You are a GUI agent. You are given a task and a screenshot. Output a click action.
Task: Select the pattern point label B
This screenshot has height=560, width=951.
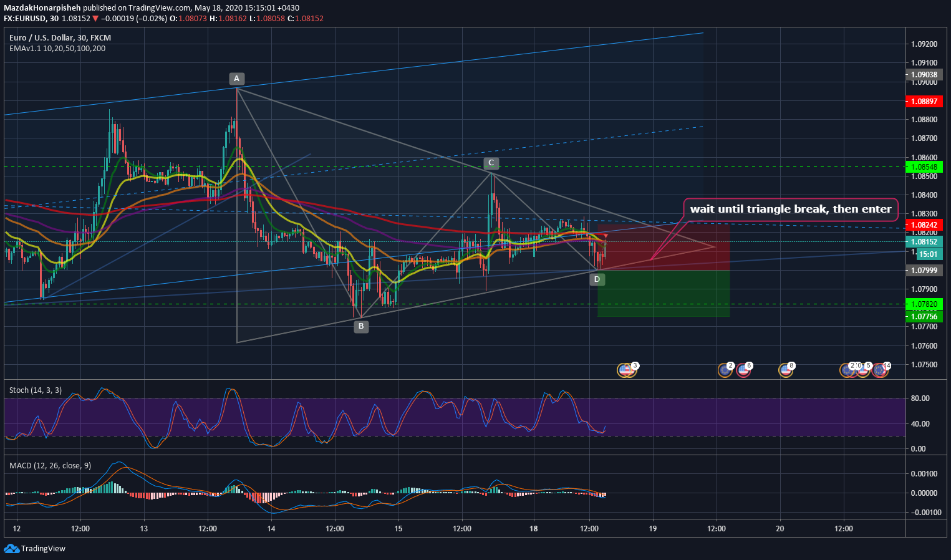coord(360,326)
